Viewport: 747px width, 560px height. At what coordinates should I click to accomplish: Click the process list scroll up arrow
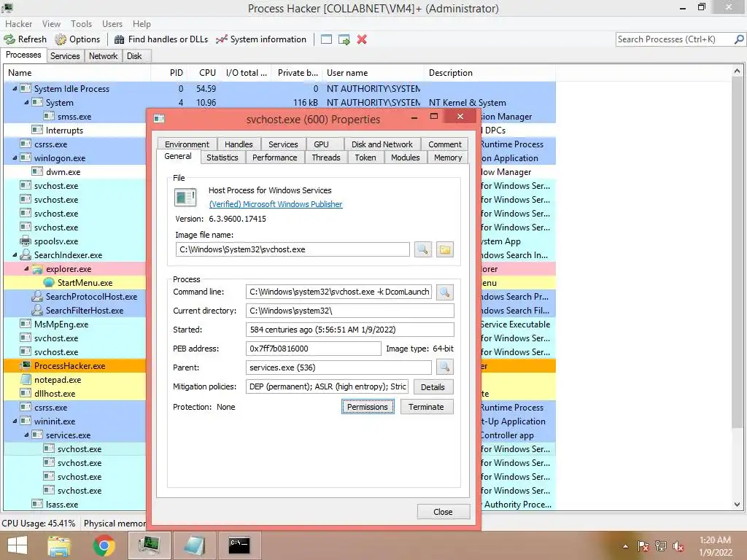[x=737, y=71]
